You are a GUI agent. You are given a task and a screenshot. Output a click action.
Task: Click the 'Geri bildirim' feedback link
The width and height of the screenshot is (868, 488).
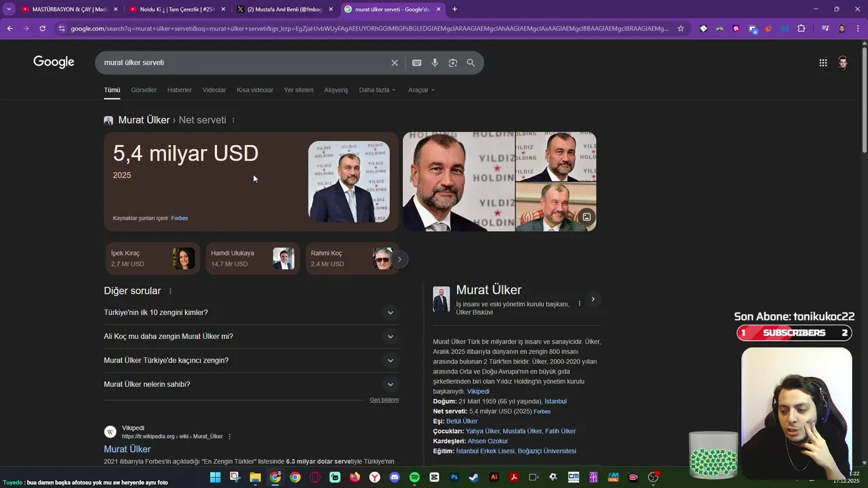384,400
